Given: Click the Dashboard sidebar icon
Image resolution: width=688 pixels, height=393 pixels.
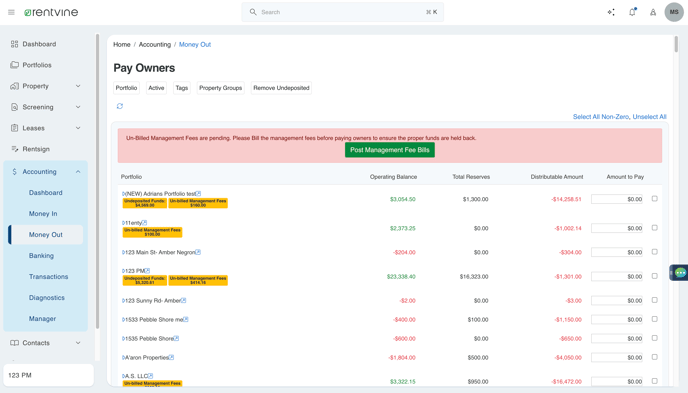Looking at the screenshot, I should (14, 44).
